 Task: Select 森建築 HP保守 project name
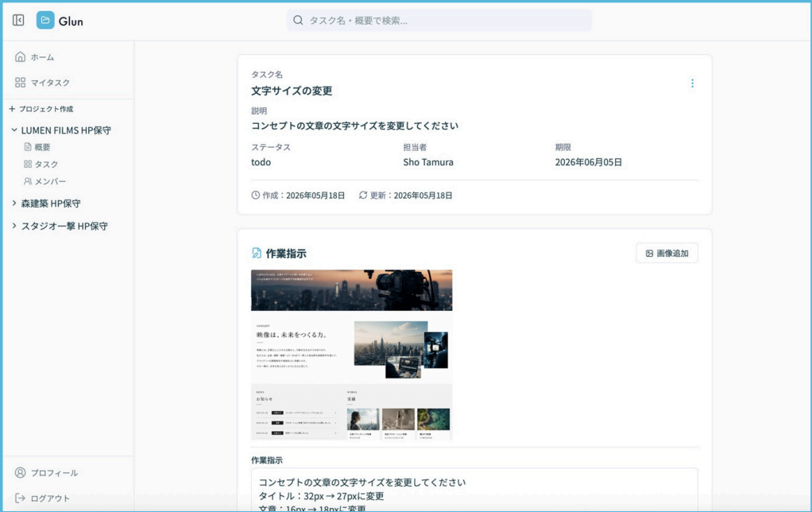coord(51,204)
